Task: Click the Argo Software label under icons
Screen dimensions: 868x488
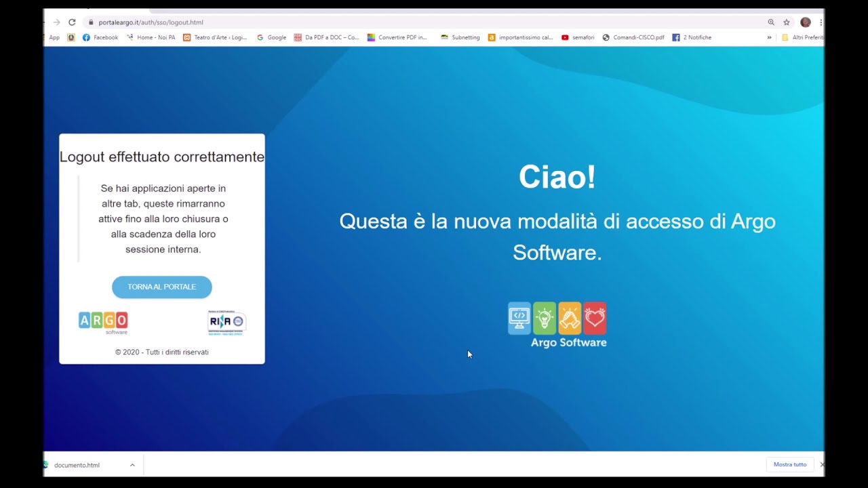Action: (568, 342)
